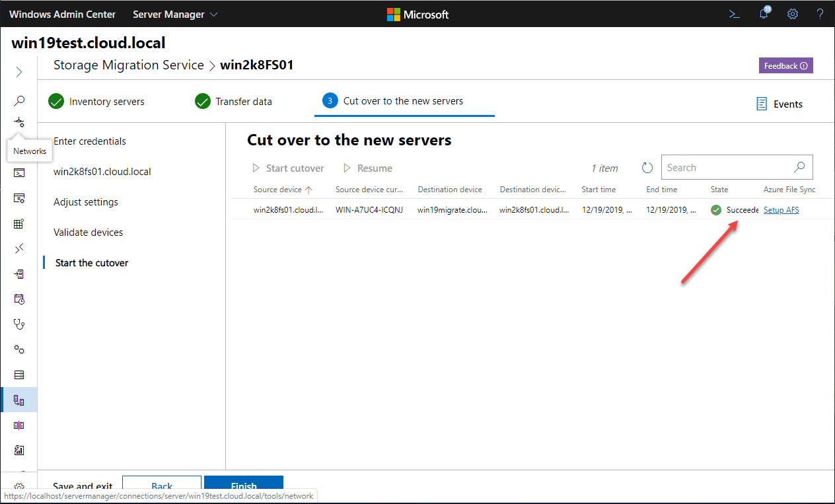Open the sidebar tools search icon
The height and width of the screenshot is (504, 835).
(x=19, y=101)
